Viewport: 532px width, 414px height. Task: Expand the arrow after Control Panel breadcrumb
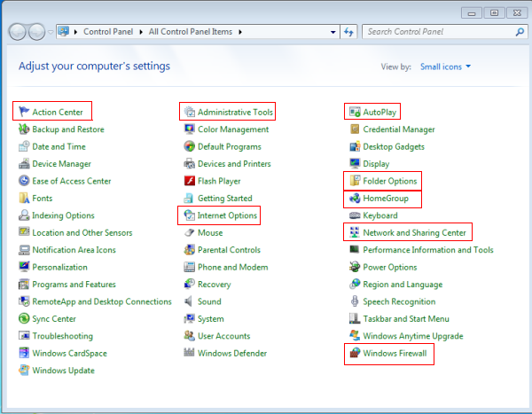141,32
